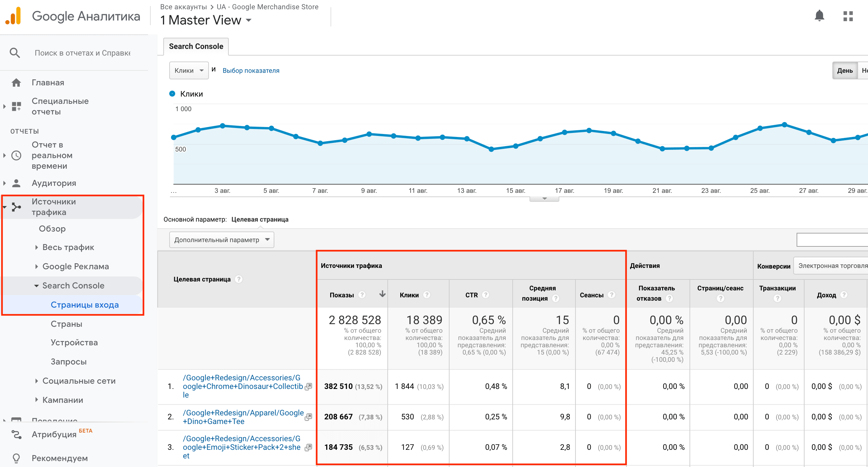Switch chart granularity to День

click(845, 70)
